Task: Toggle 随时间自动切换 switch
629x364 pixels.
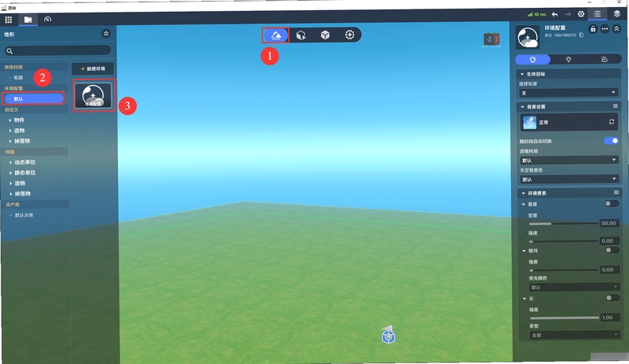Action: click(611, 141)
